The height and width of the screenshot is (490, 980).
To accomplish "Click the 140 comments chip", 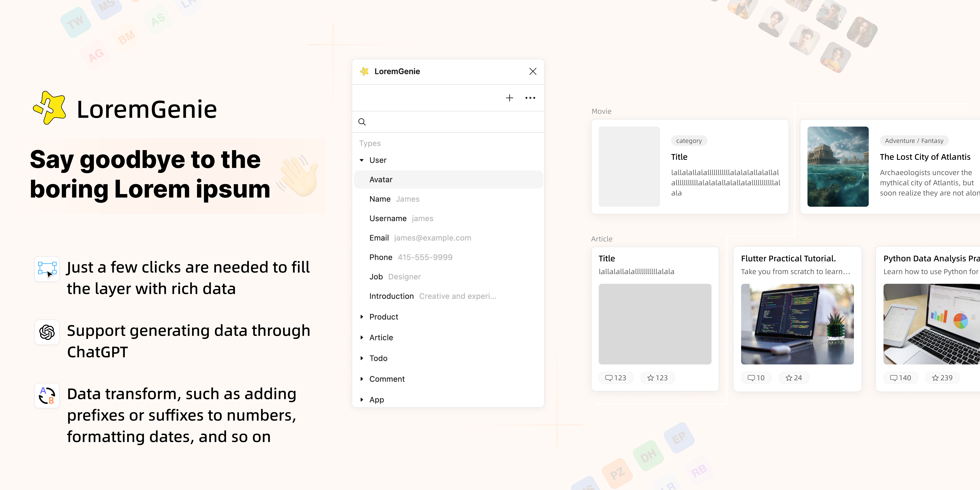I will (x=901, y=378).
